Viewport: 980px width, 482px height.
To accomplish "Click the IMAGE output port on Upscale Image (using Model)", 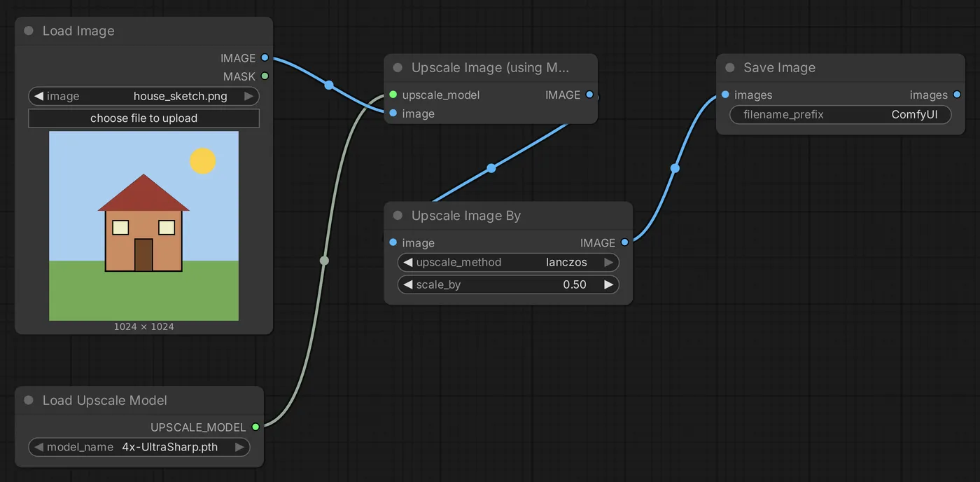I will click(x=589, y=95).
